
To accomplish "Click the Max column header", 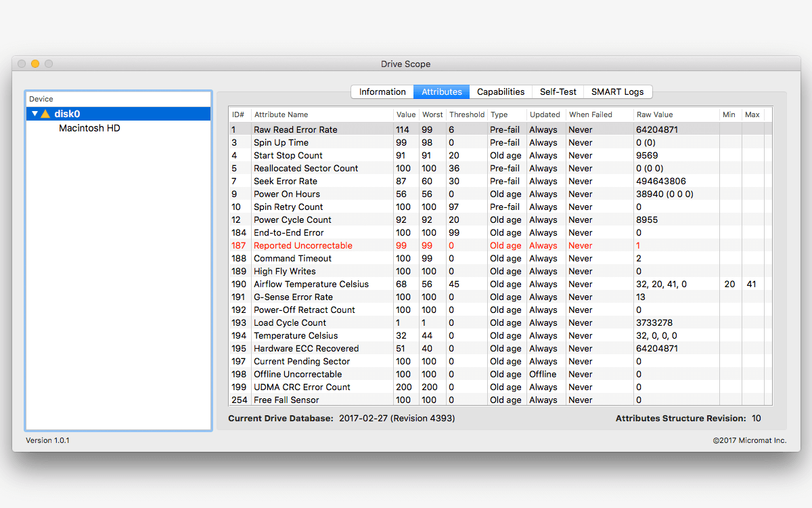I will (x=753, y=114).
